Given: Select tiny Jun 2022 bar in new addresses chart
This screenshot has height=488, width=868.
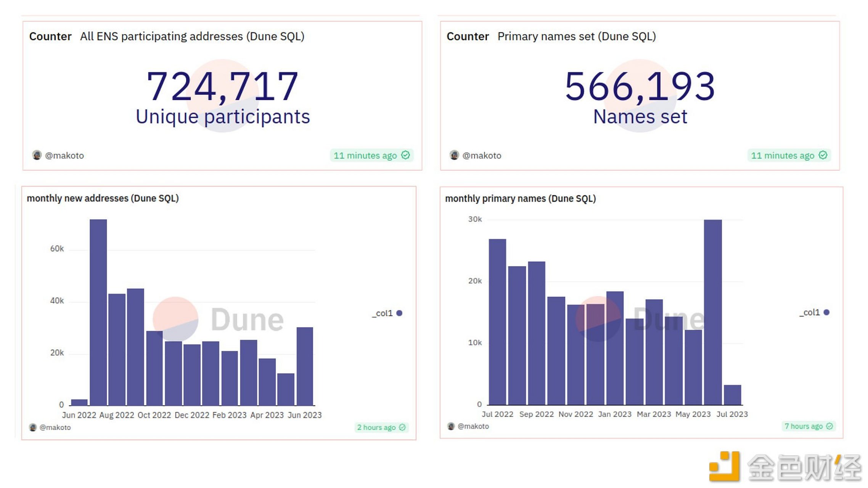Looking at the screenshot, I should click(x=79, y=402).
